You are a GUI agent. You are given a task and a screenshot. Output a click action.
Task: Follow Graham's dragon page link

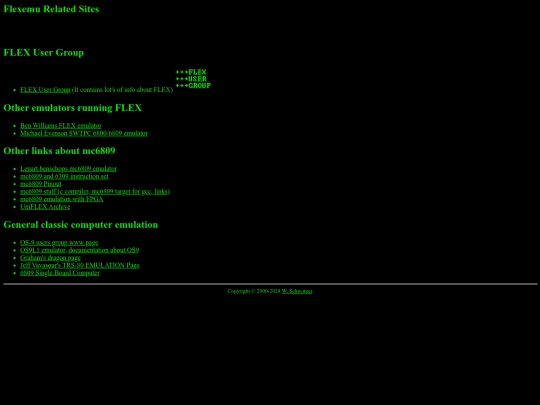tap(50, 258)
